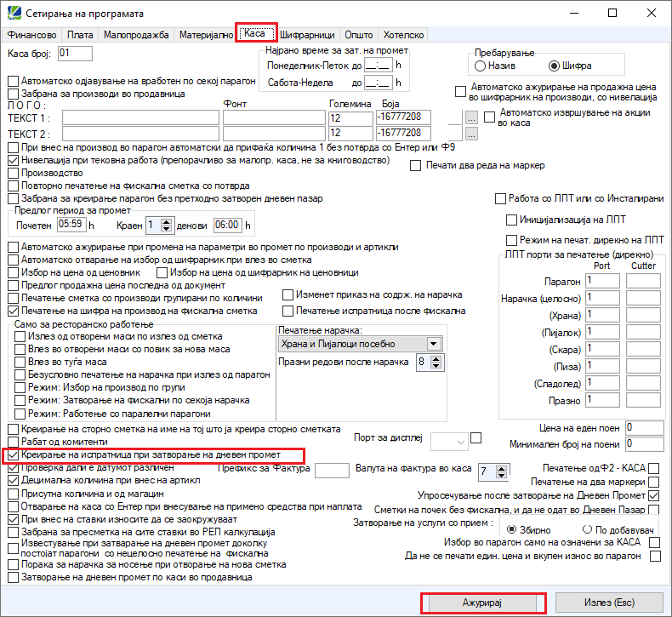Select the Каса tab
Screen dimensions: 672x617
pyautogui.click(x=255, y=33)
